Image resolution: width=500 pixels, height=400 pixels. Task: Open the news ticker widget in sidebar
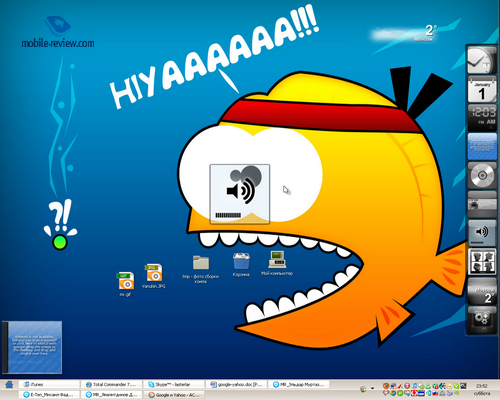click(482, 204)
